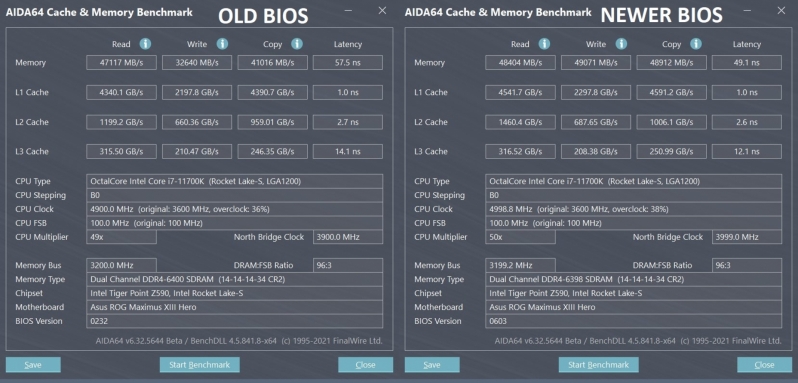Close NEWER BIOS window via title bar X
The image size is (798, 383).
pos(781,11)
